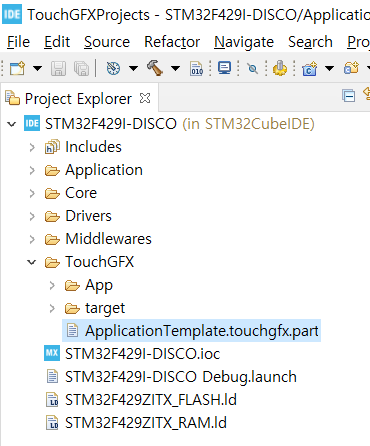Viewport: 370px width, 446px height.
Task: Open the Navigate menu
Action: click(244, 42)
